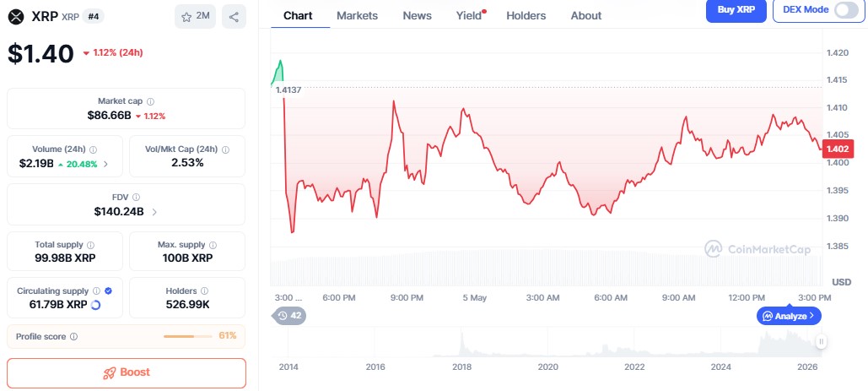The height and width of the screenshot is (391, 868).
Task: Open FDV info icon
Action: coord(136,197)
